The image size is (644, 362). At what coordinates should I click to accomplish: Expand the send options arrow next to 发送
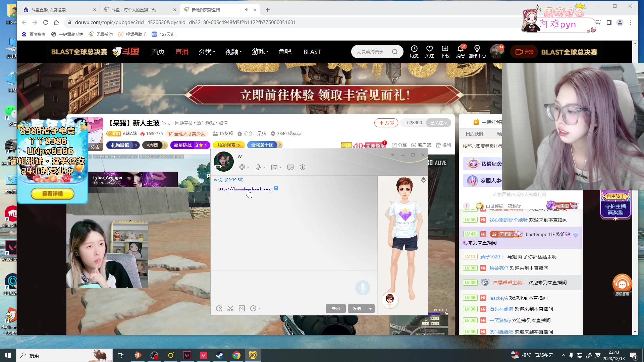tap(371, 308)
